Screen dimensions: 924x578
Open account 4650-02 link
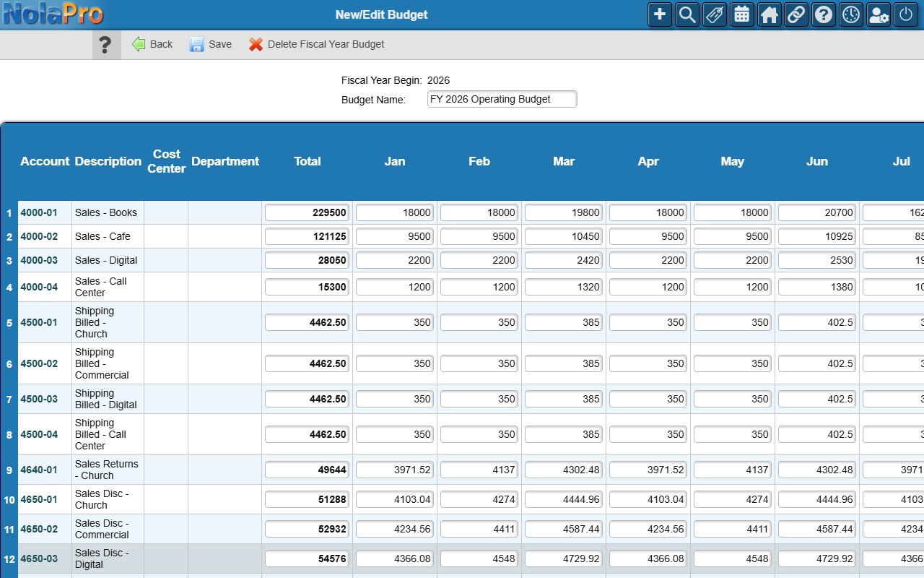[39, 529]
